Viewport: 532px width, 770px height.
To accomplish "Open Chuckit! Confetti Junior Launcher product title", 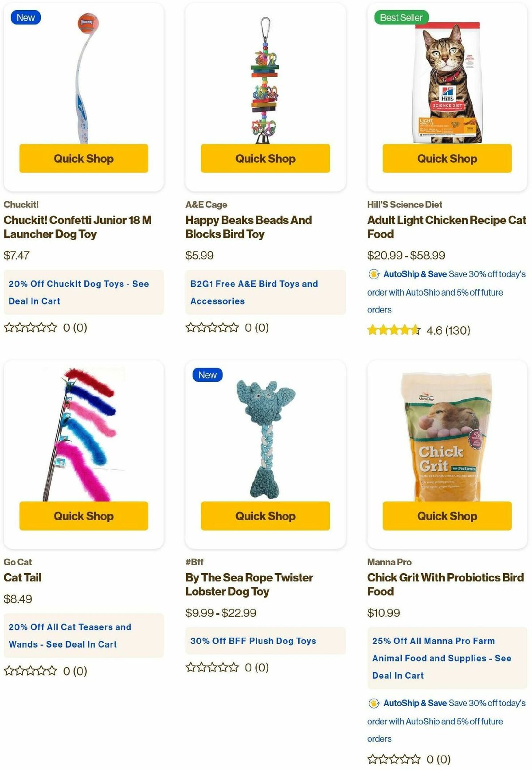I will tap(78, 227).
